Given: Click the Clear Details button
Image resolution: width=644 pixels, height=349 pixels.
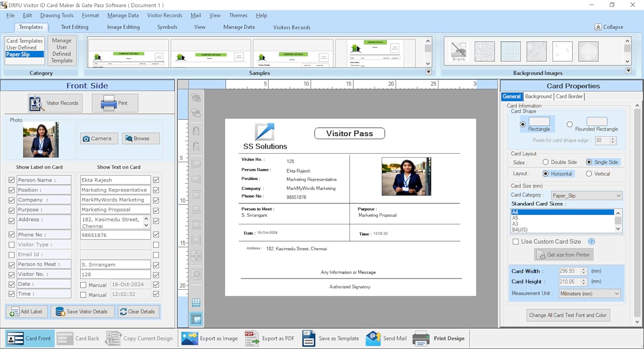Looking at the screenshot, I should pyautogui.click(x=138, y=312).
